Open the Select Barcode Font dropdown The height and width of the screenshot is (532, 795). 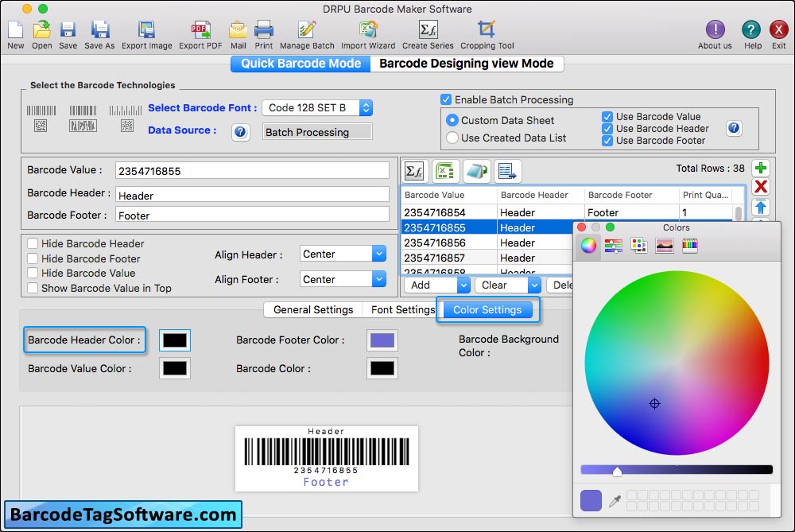coord(317,107)
